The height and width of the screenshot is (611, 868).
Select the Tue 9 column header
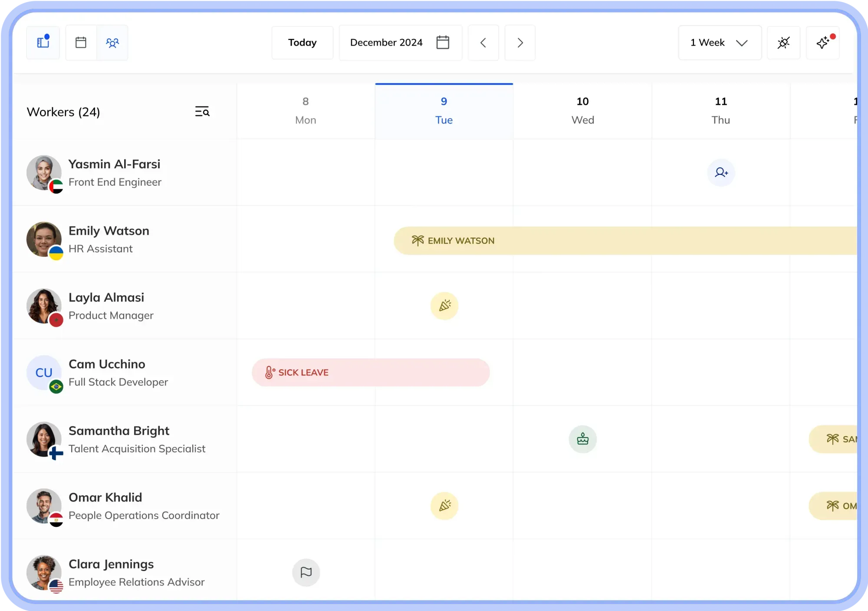pos(444,111)
